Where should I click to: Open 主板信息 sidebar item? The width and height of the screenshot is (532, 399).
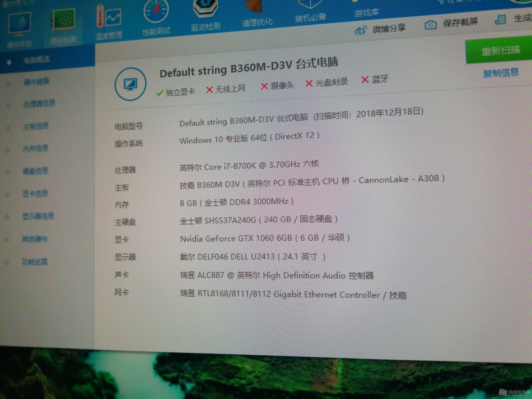[36, 126]
